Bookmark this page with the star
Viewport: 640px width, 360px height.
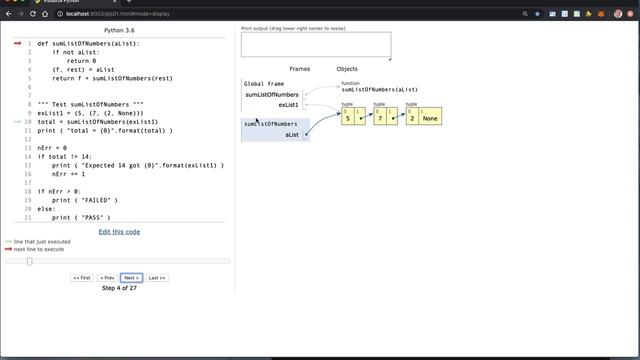pyautogui.click(x=537, y=14)
